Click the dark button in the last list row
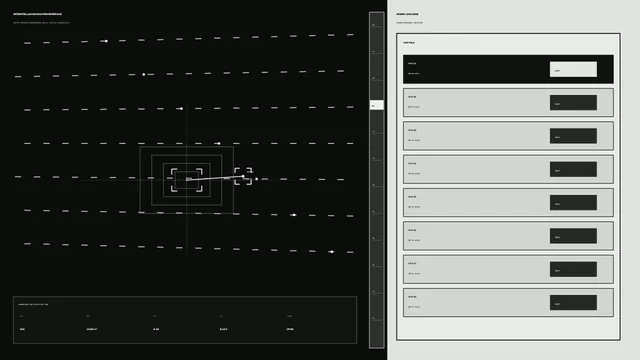The image size is (640, 360). [x=573, y=303]
